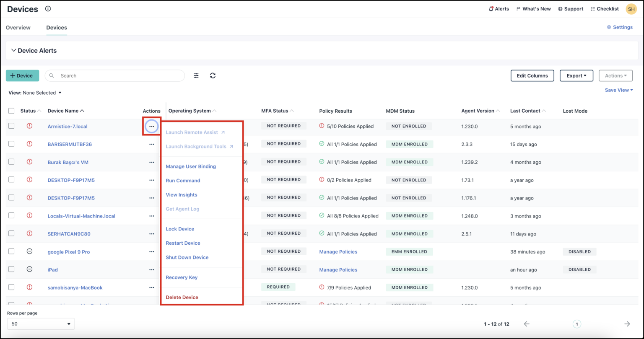Screen dimensions: 644x339
Task: Refresh the device list
Action: point(213,75)
